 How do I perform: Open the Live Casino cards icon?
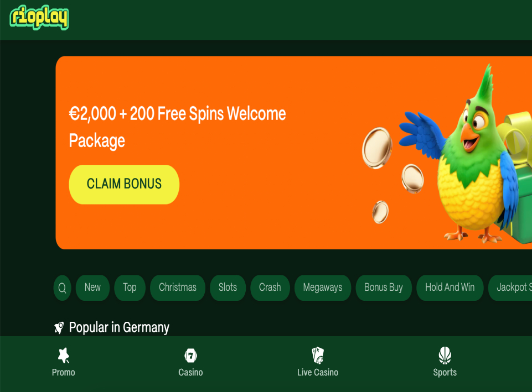pos(318,356)
